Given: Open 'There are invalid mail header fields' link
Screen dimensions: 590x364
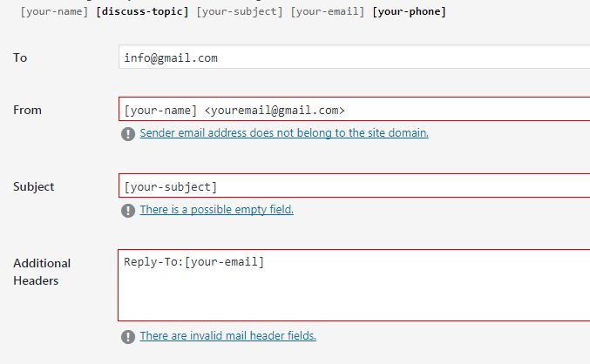Looking at the screenshot, I should pyautogui.click(x=228, y=335).
